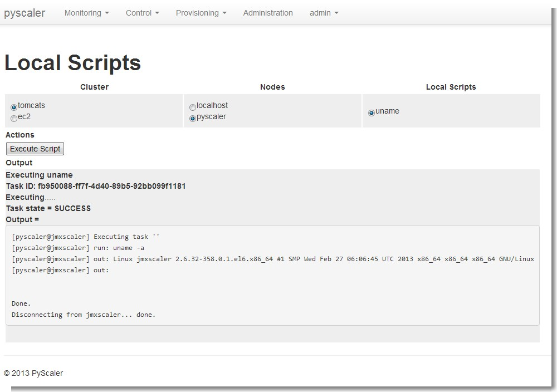Choose the pyscaler node radio button
Image resolution: width=557 pixels, height=392 pixels.
tap(193, 118)
